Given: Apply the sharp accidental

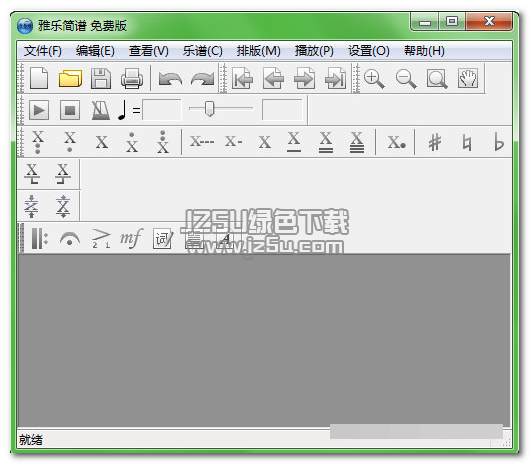Looking at the screenshot, I should [x=435, y=142].
